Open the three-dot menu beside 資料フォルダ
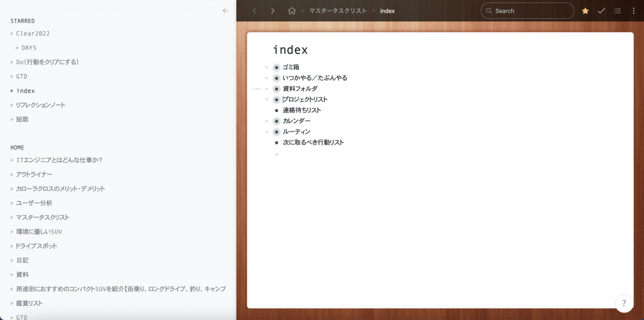This screenshot has width=644, height=320. [x=257, y=89]
